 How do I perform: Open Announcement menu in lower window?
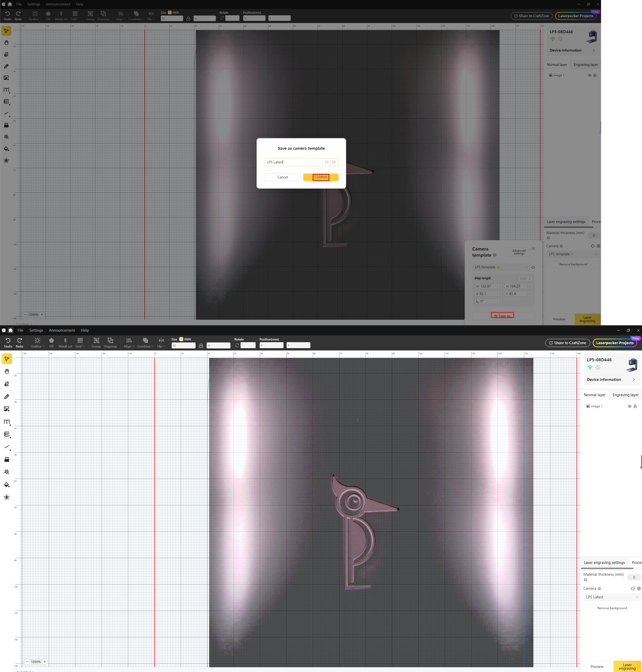(x=62, y=330)
